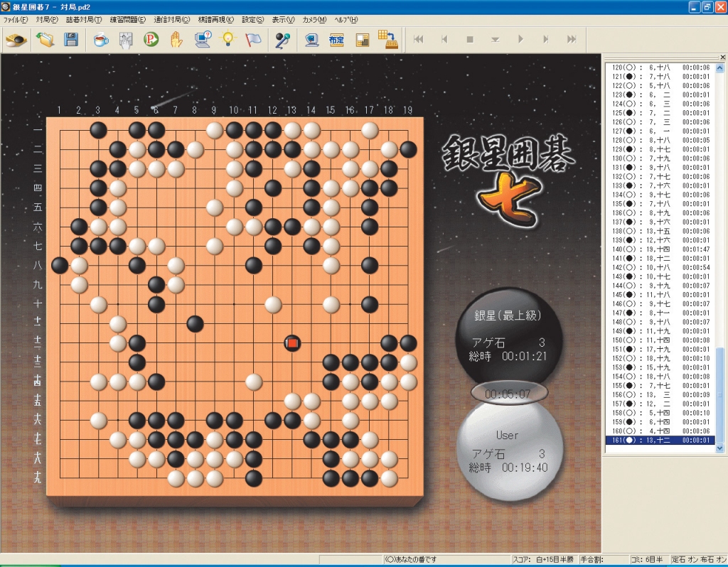Start a new game with the Go board icon
Image resolution: width=728 pixels, height=567 pixels.
[16, 40]
